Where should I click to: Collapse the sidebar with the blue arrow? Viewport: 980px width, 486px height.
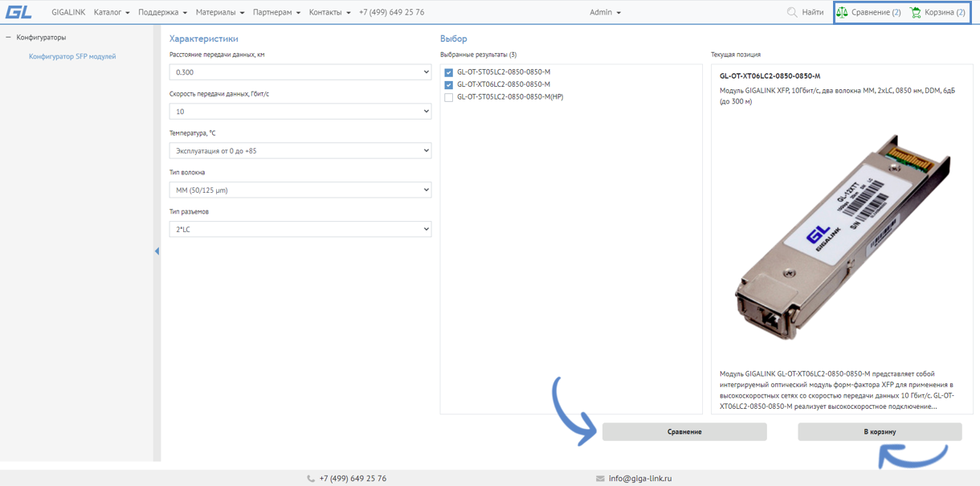tap(157, 251)
